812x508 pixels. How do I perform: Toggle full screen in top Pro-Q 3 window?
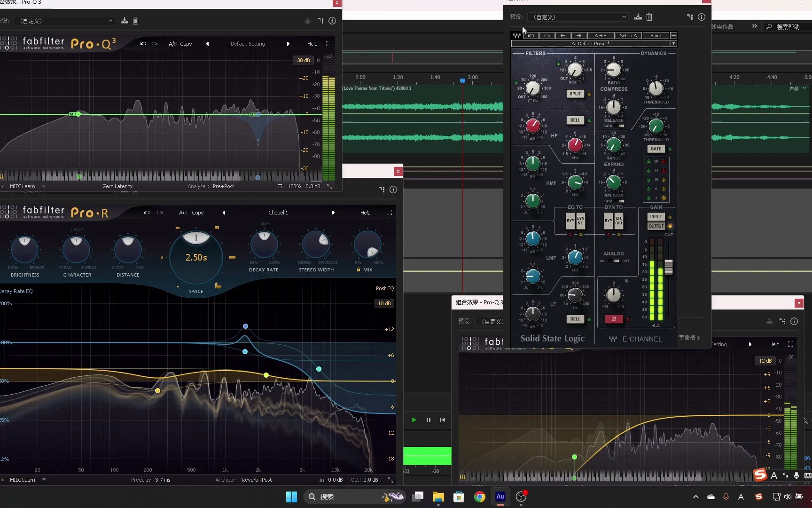tap(328, 44)
